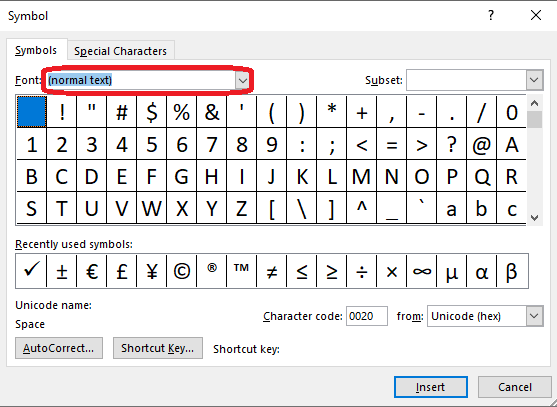The height and width of the screenshot is (407, 557).
Task: Choose the copyright symbol
Action: tap(182, 271)
